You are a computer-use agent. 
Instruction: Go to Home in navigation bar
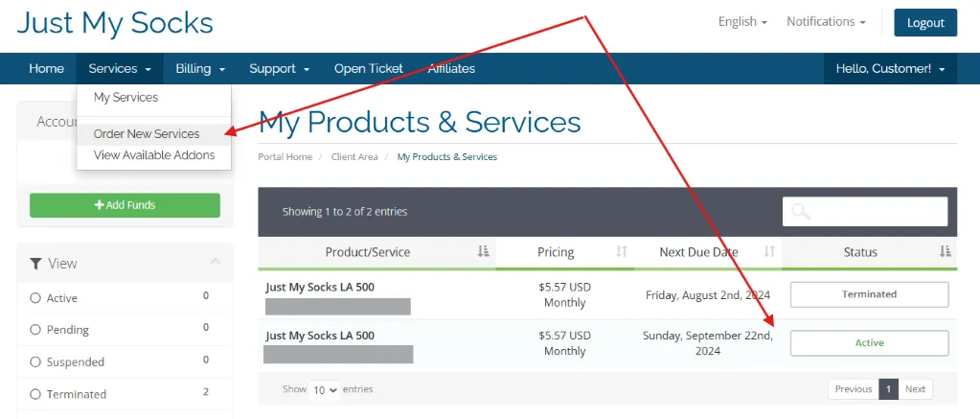click(x=46, y=69)
